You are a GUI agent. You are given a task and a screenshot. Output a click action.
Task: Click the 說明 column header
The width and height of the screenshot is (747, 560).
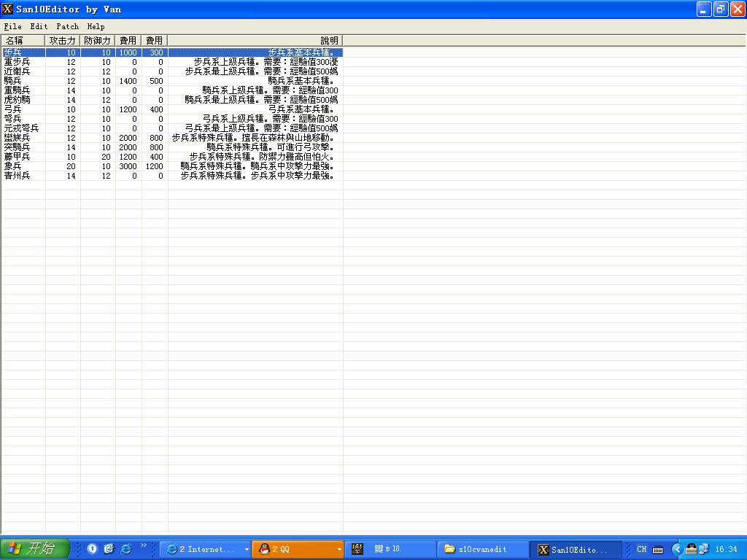[x=255, y=41]
